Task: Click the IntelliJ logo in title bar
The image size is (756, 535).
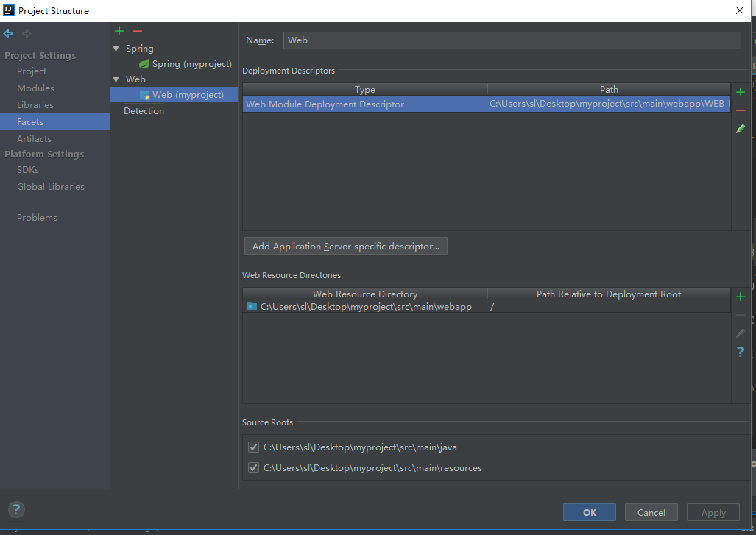Action: (9, 10)
